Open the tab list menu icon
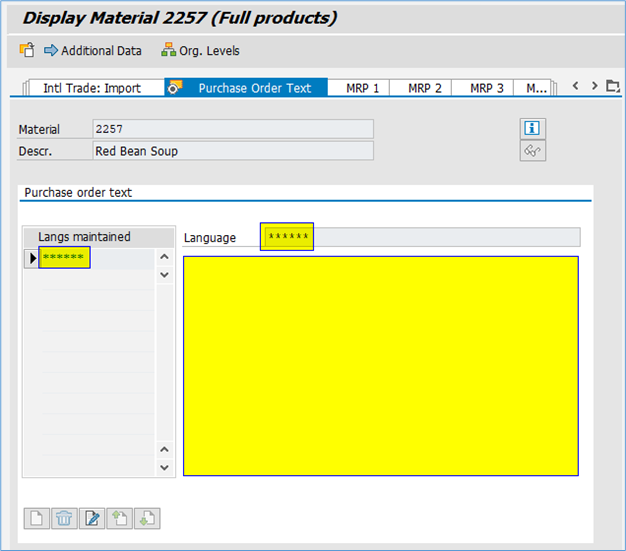 click(x=613, y=86)
